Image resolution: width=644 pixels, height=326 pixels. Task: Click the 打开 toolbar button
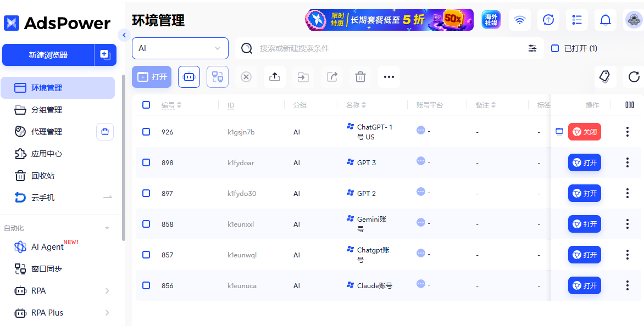[x=152, y=77]
